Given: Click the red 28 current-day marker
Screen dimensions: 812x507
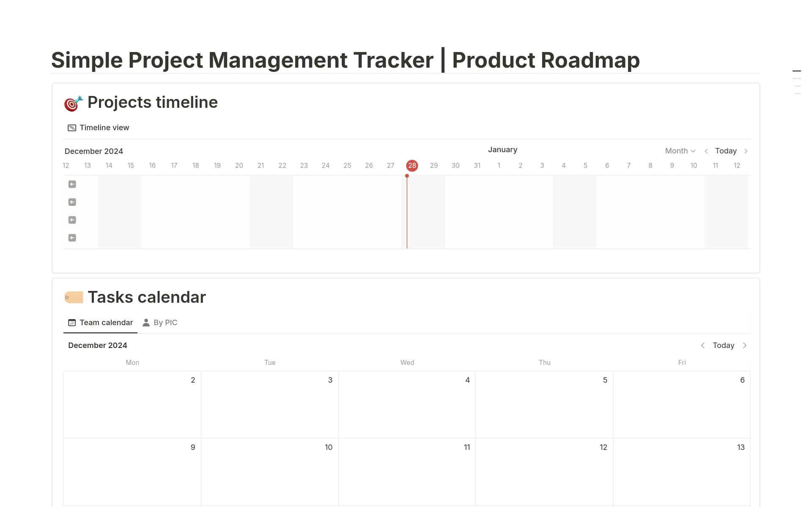Looking at the screenshot, I should click(412, 165).
